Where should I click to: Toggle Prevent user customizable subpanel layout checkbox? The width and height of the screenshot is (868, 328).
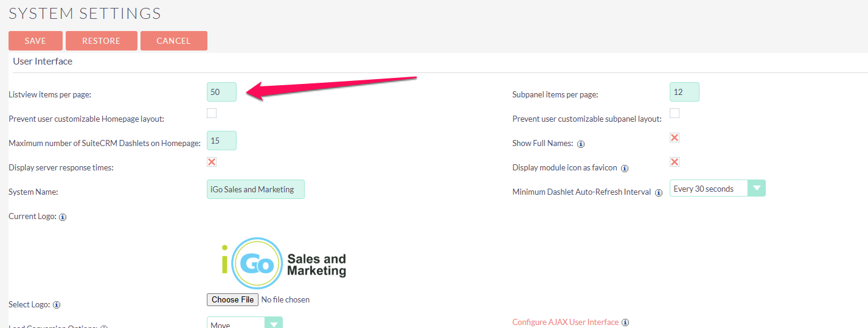click(x=675, y=113)
